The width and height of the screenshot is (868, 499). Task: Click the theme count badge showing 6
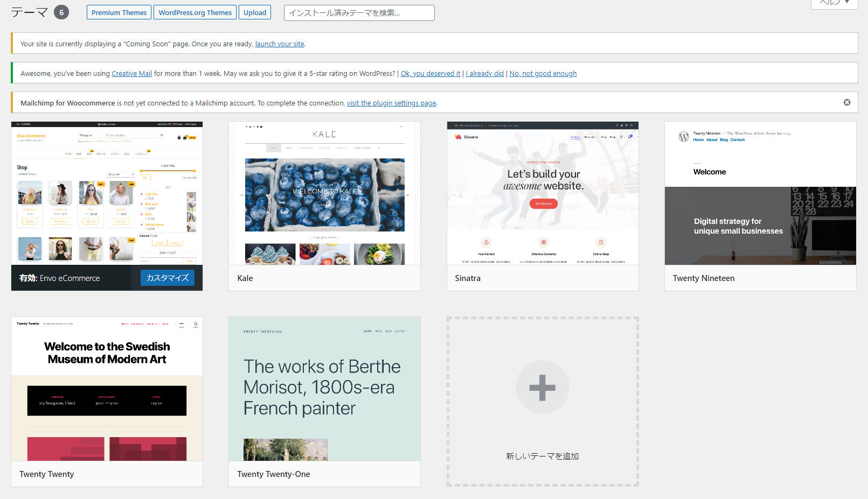[x=61, y=12]
